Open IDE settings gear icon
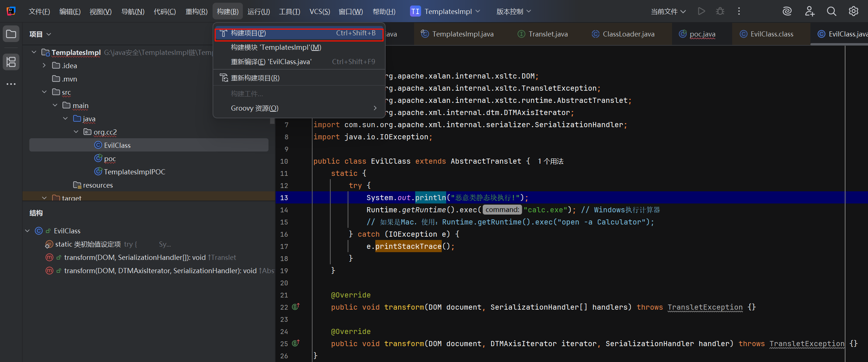The height and width of the screenshot is (362, 868). click(853, 11)
